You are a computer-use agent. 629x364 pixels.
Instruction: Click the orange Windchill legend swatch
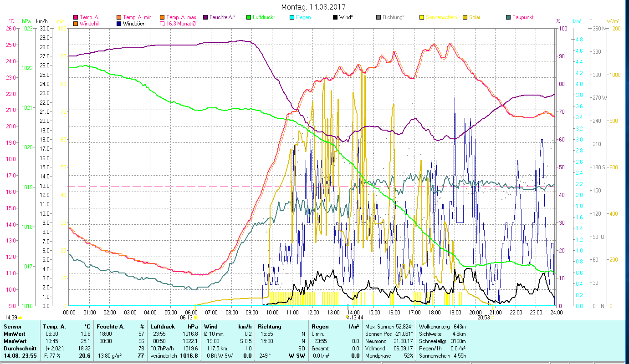(x=75, y=24)
